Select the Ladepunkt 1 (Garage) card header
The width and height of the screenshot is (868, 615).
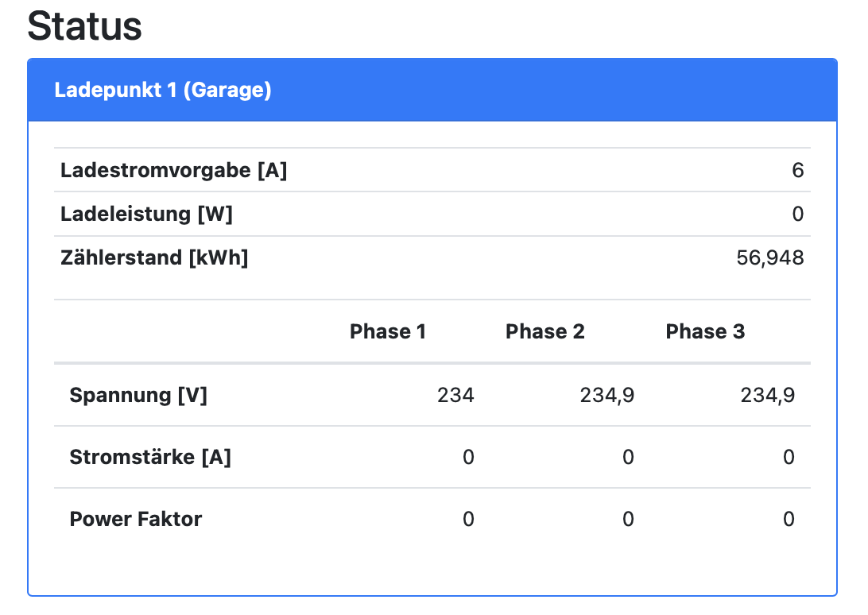(x=163, y=90)
